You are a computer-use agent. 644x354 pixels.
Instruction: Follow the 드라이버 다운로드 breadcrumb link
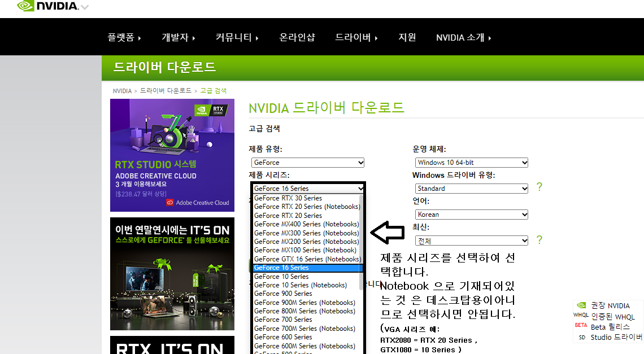(x=166, y=90)
